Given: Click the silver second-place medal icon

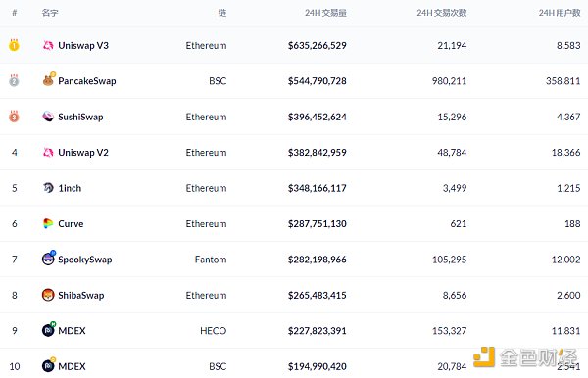Looking at the screenshot, I should [x=14, y=80].
